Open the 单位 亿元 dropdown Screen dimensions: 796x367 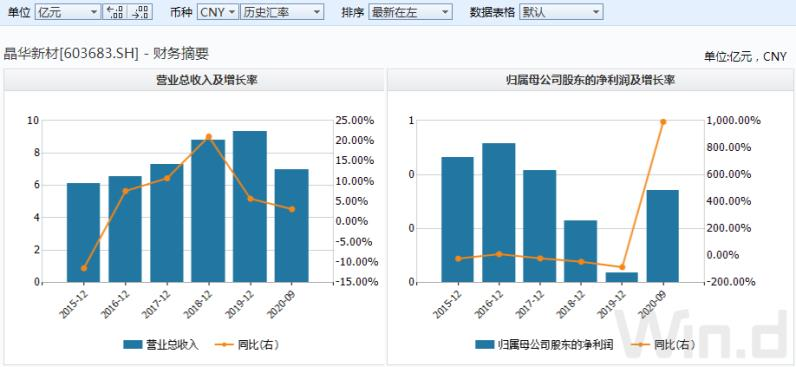coord(68,12)
